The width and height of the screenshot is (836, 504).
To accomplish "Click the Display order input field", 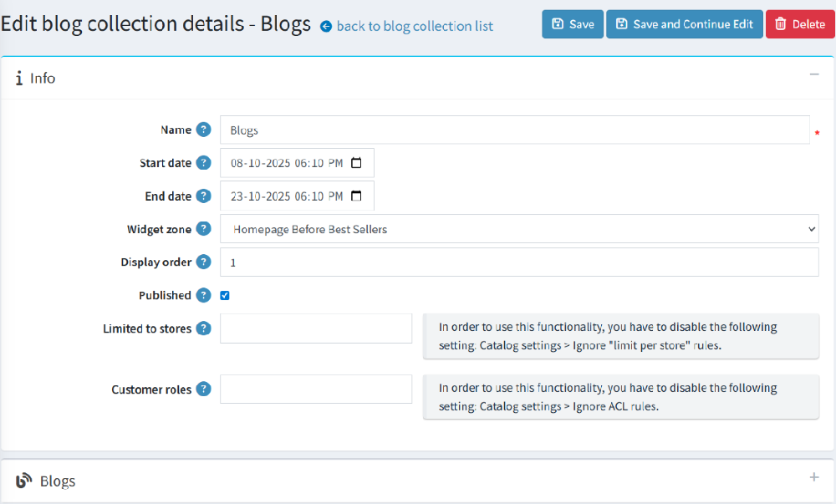I will coord(518,262).
